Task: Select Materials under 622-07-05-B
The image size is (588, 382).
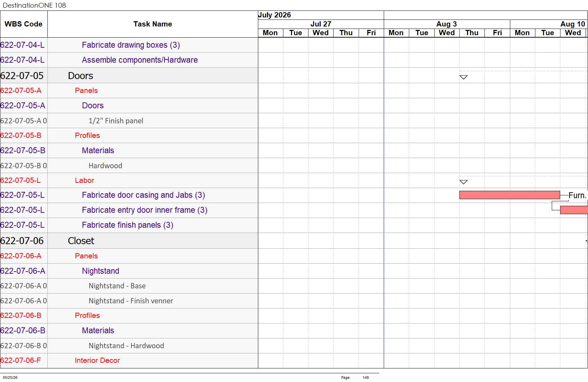Action: (98, 150)
